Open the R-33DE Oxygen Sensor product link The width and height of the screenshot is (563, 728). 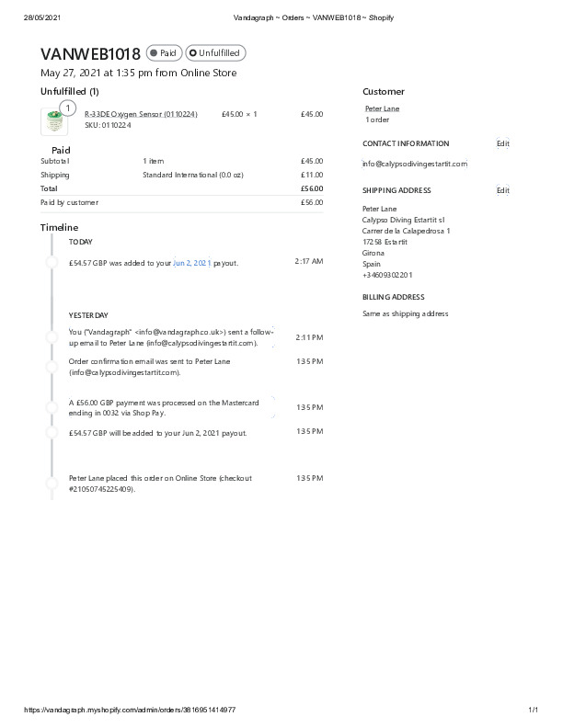pos(141,114)
